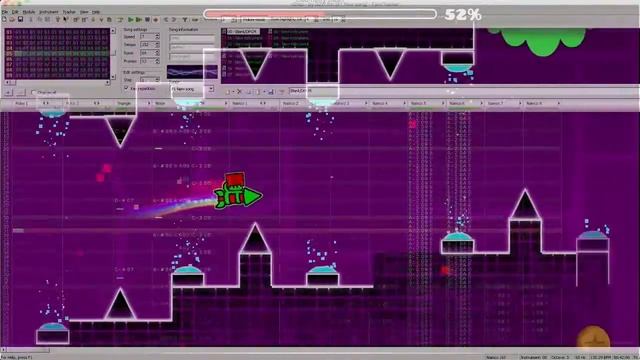Open the Edit menu
Image resolution: width=640 pixels, height=360 pixels.
[15, 12]
